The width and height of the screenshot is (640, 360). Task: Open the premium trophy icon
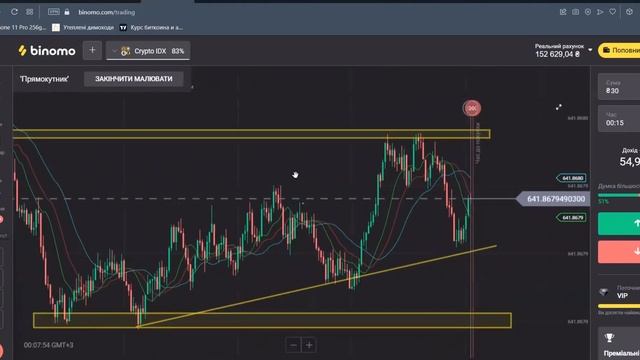click(x=609, y=338)
